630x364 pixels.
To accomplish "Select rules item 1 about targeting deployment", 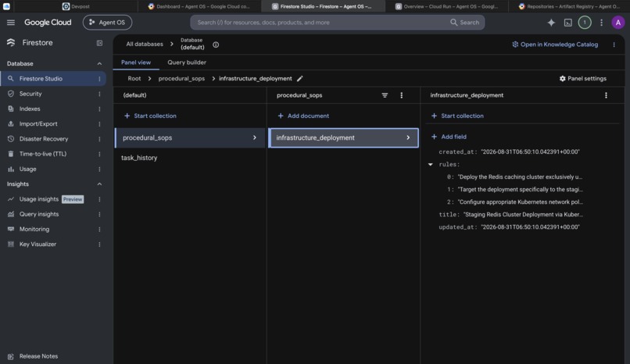I will 520,190.
